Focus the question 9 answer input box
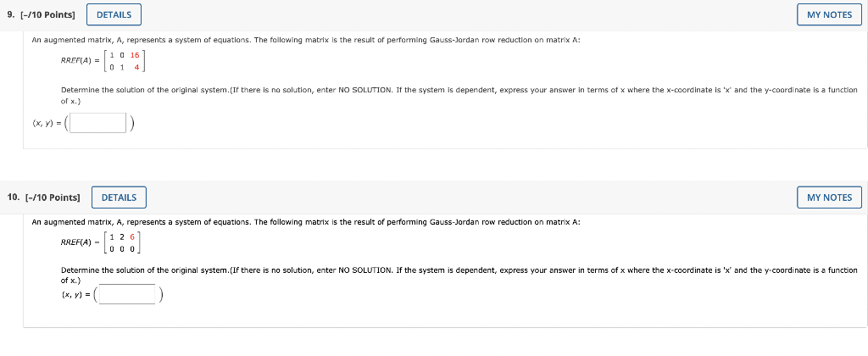Image resolution: width=868 pixels, height=356 pixels. [x=98, y=123]
